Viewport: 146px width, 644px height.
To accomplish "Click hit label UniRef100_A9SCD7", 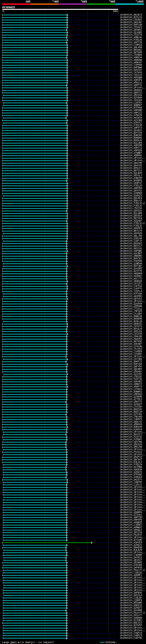I will point(131,70).
